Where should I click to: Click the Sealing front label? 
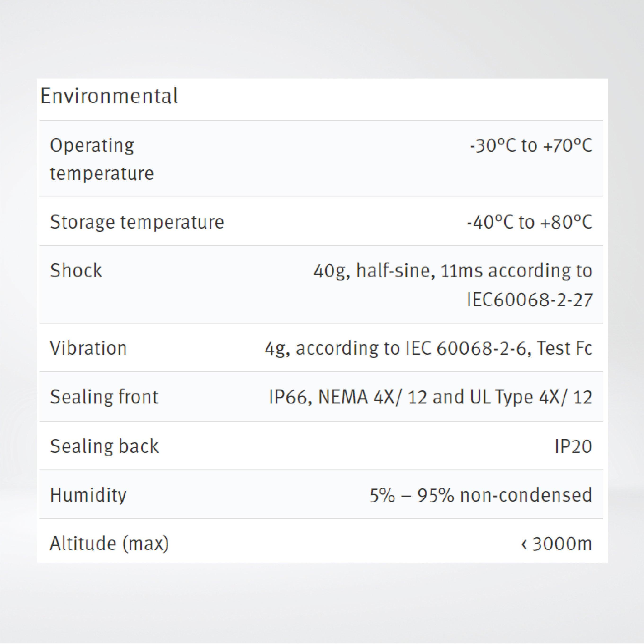tap(104, 397)
